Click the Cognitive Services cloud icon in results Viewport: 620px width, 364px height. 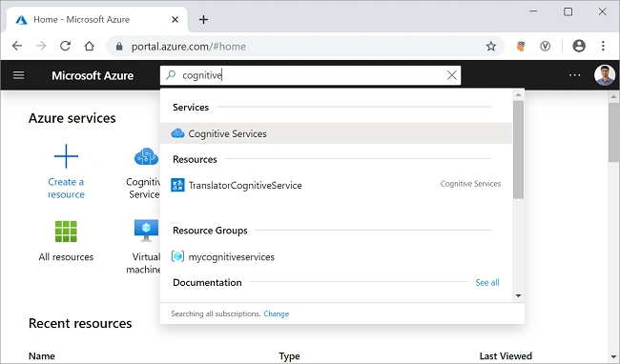click(x=177, y=133)
